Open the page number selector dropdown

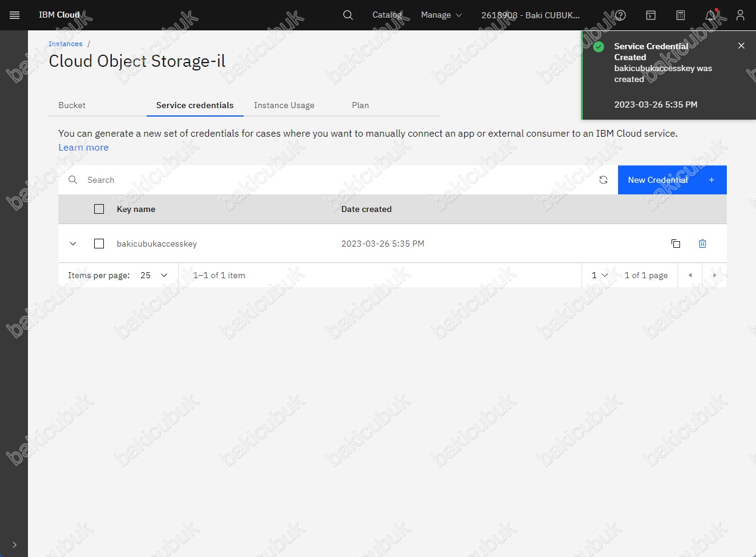click(x=600, y=275)
